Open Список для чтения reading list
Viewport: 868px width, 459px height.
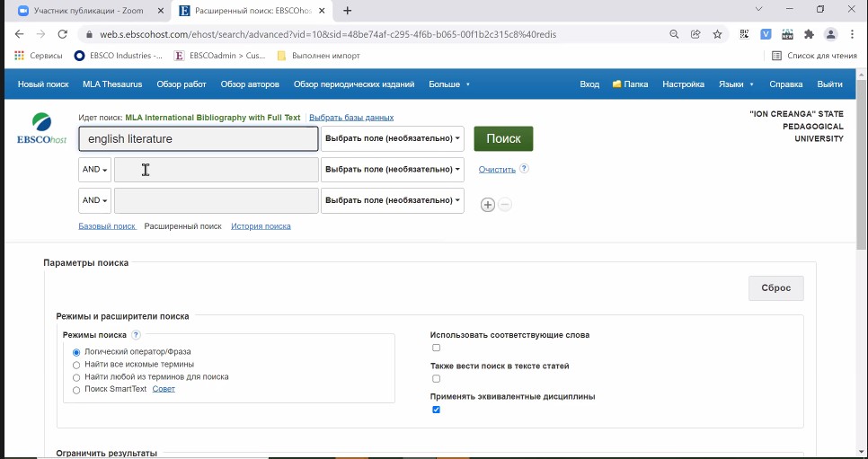(x=814, y=56)
